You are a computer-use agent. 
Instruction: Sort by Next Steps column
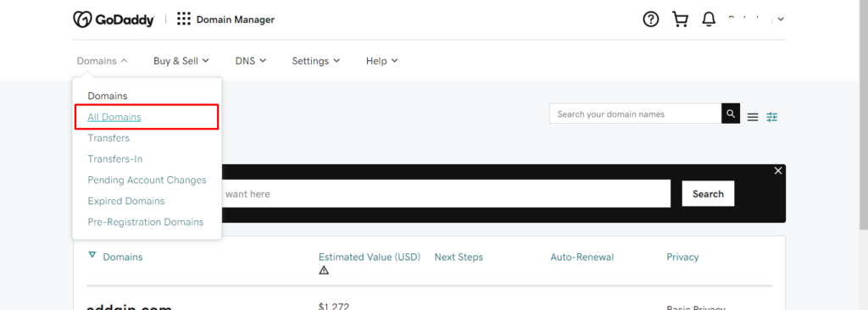(x=459, y=257)
